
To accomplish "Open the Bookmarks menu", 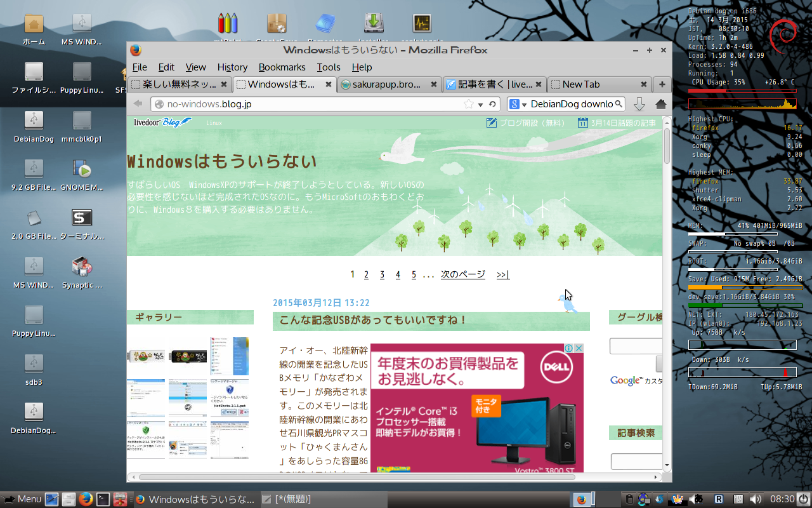I will pyautogui.click(x=282, y=67).
